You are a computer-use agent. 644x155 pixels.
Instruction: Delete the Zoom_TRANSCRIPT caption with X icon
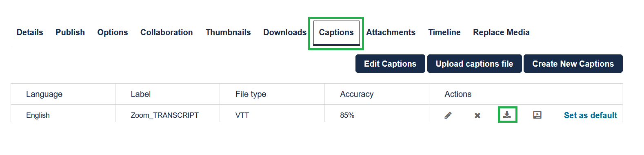(x=477, y=115)
